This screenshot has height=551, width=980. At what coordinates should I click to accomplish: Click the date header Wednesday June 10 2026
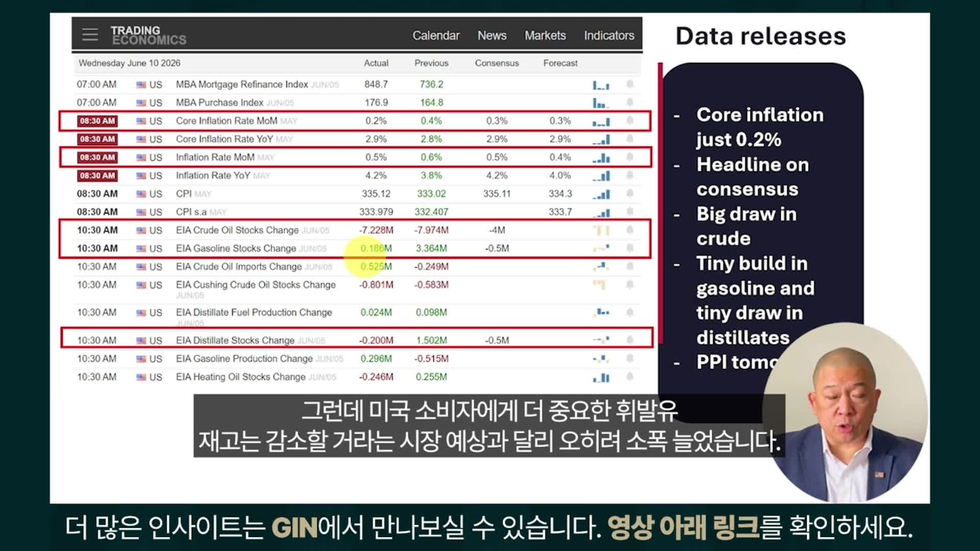[x=129, y=63]
